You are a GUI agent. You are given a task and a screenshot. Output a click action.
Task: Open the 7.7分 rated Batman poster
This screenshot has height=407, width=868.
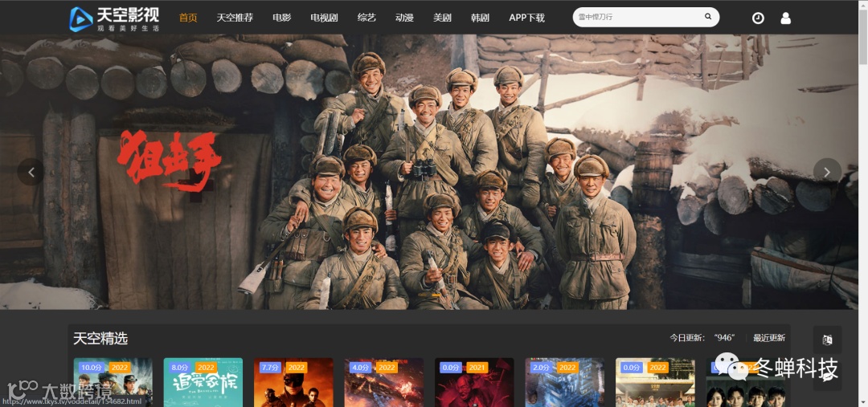click(294, 383)
